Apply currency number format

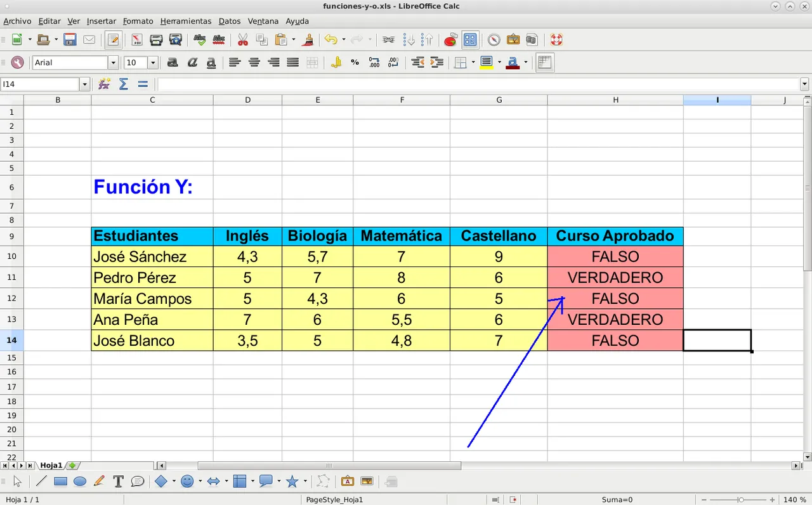tap(337, 62)
